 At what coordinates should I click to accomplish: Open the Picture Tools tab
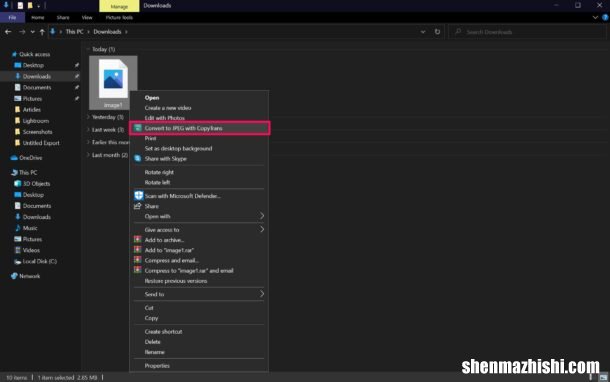[119, 18]
